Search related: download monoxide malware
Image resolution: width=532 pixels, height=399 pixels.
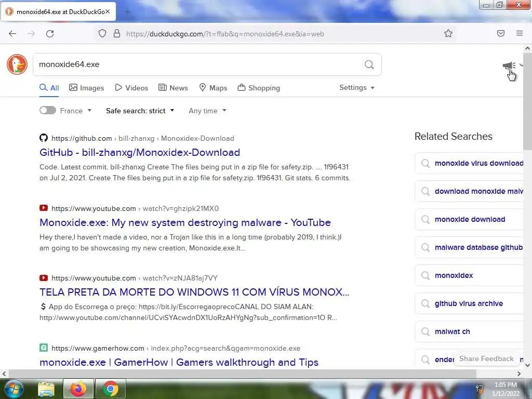pyautogui.click(x=470, y=191)
